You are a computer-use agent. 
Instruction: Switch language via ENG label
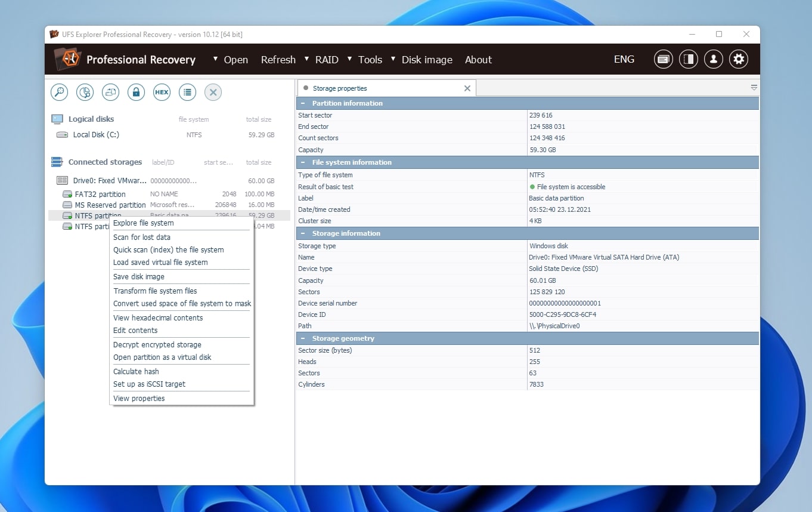624,59
